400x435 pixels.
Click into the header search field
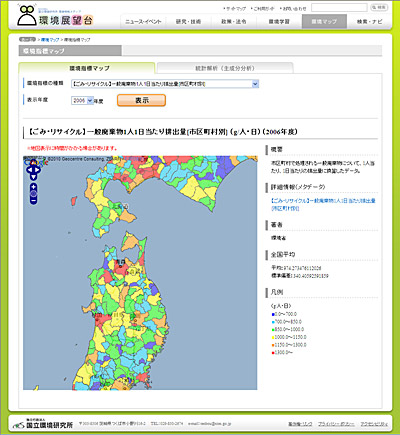[x=339, y=8]
